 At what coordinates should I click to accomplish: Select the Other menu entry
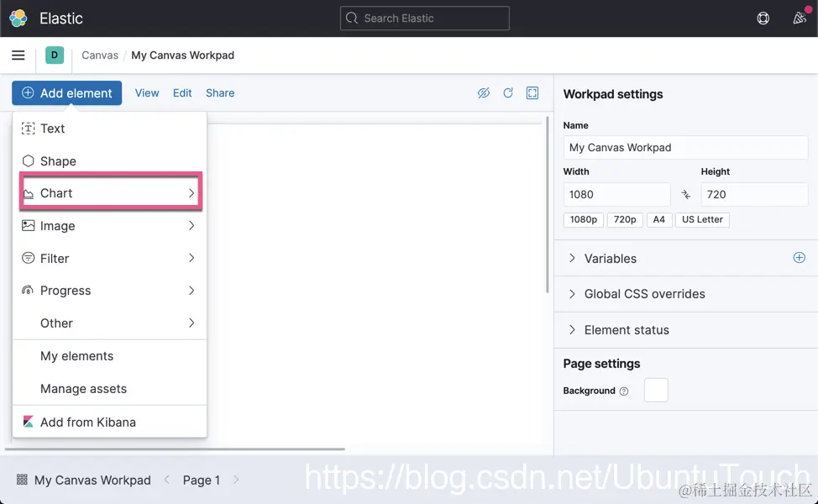[x=109, y=323]
